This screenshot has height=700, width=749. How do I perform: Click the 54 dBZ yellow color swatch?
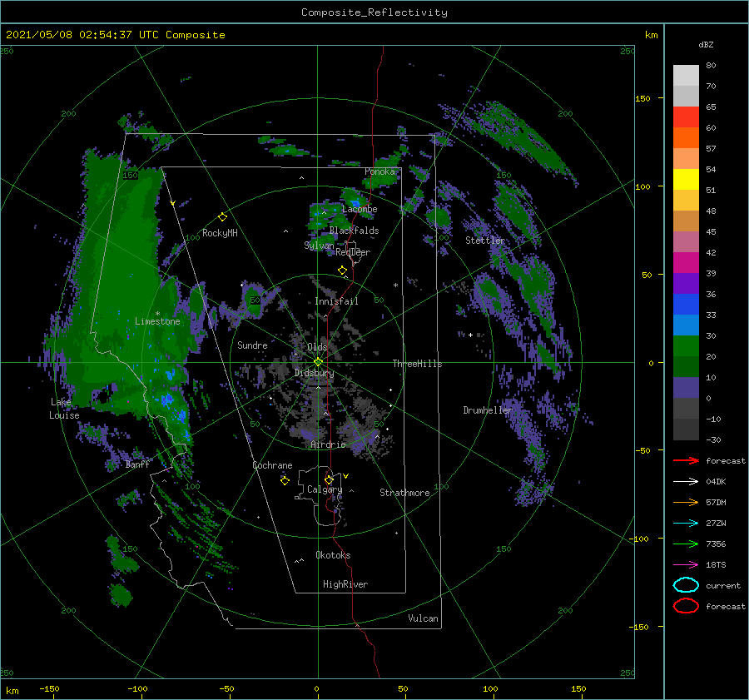(x=686, y=179)
